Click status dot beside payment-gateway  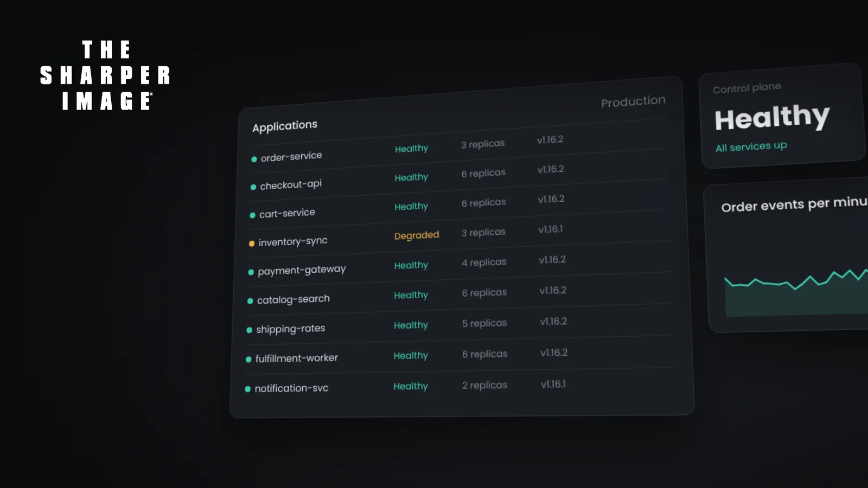pos(251,272)
